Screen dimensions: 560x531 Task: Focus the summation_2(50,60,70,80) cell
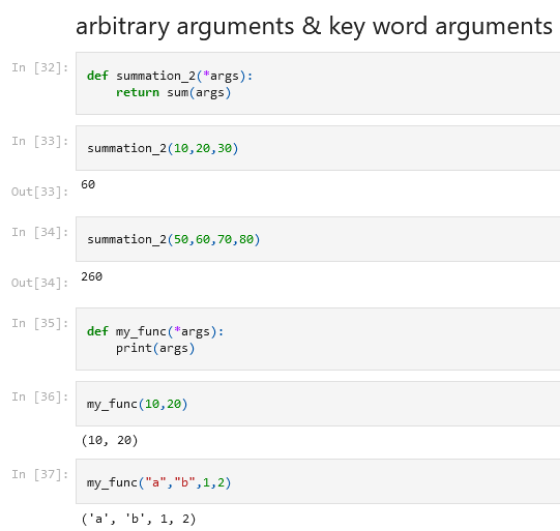[x=318, y=239]
